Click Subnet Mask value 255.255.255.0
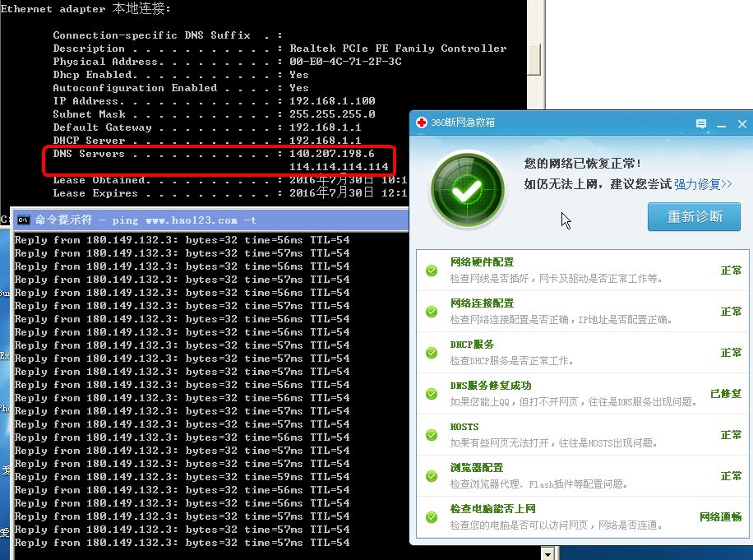This screenshot has width=753, height=560. click(x=332, y=114)
